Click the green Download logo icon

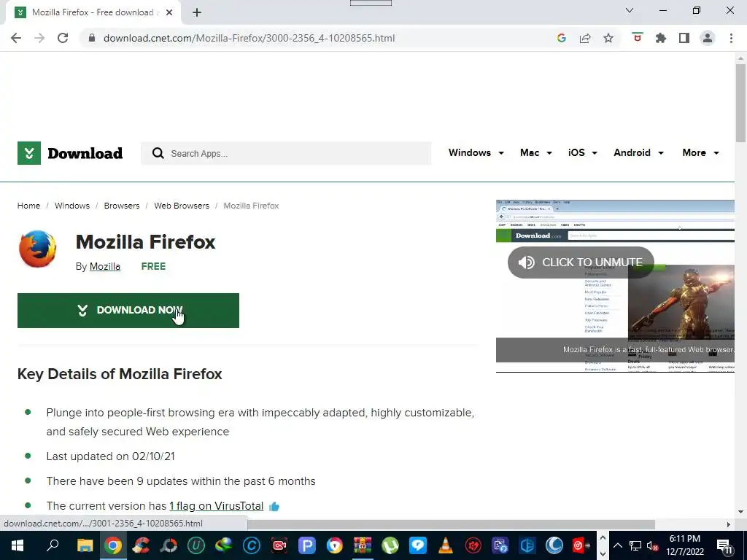[x=29, y=153]
